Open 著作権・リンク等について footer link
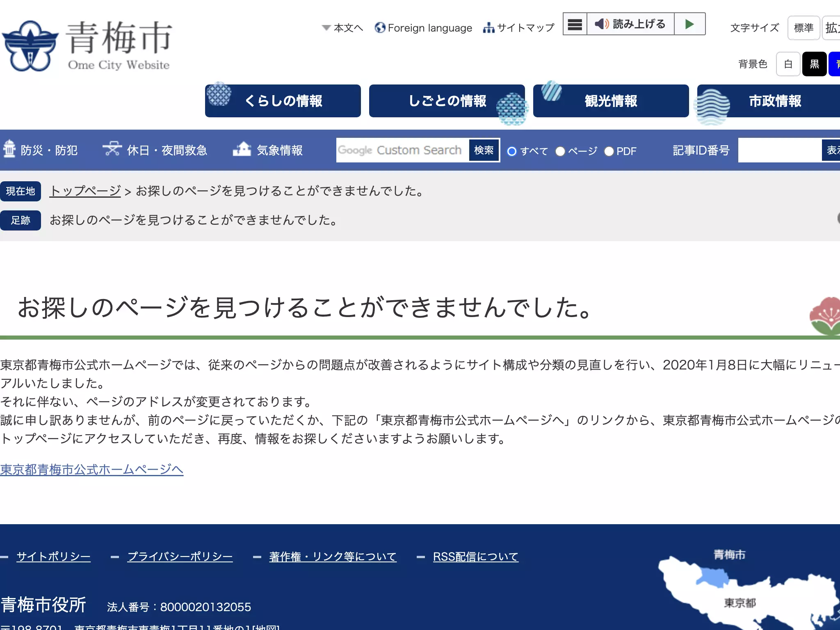This screenshot has width=840, height=630. pos(333,557)
